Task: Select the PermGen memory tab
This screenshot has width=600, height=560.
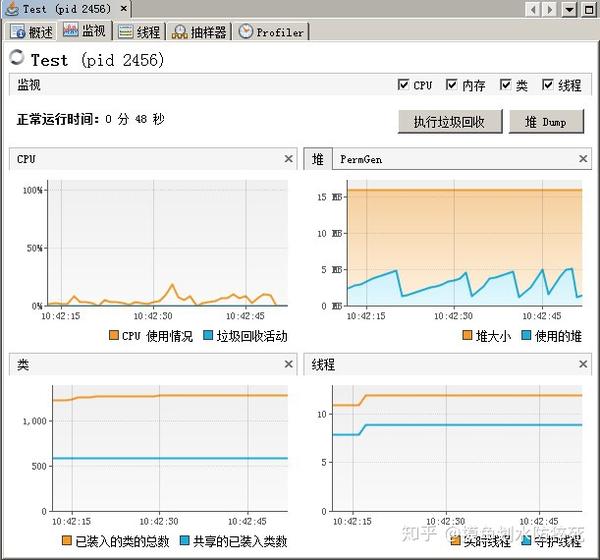Action: [x=361, y=159]
